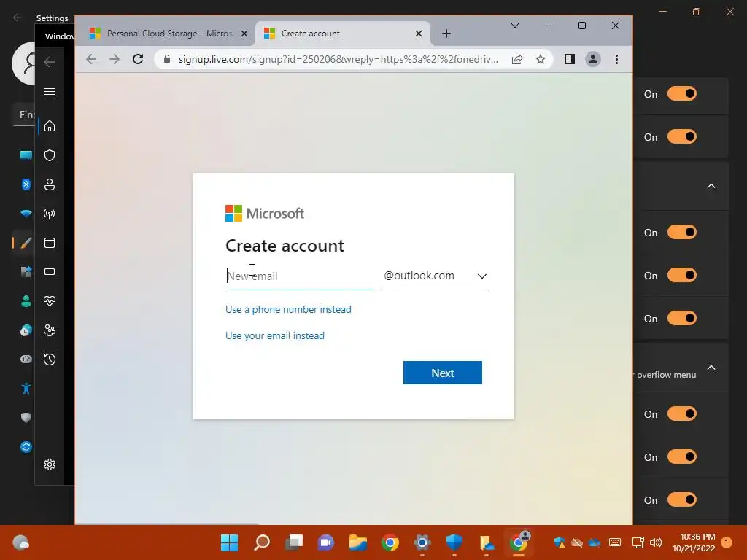Click the volume speaker tray icon

(656, 542)
